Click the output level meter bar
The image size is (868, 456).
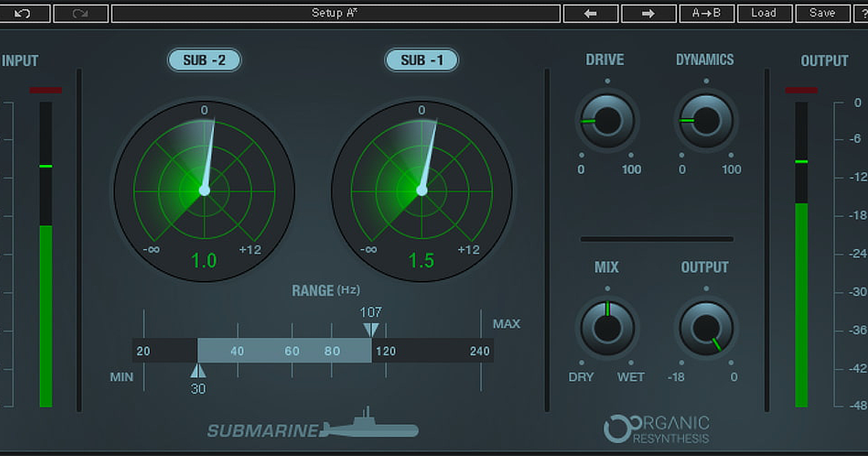(x=801, y=254)
